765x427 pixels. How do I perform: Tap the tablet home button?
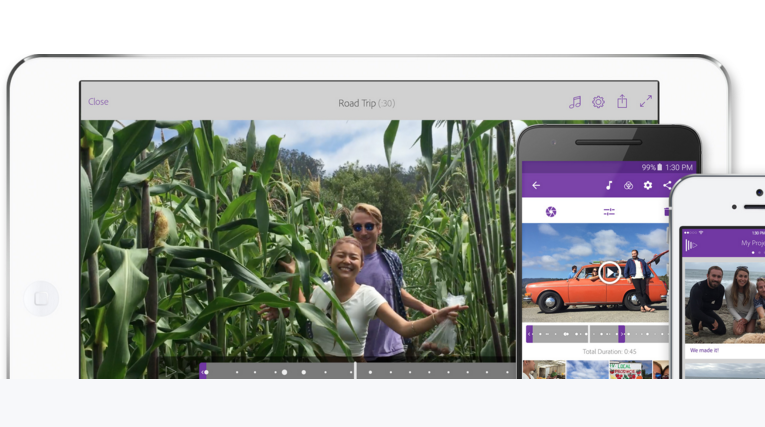click(41, 298)
